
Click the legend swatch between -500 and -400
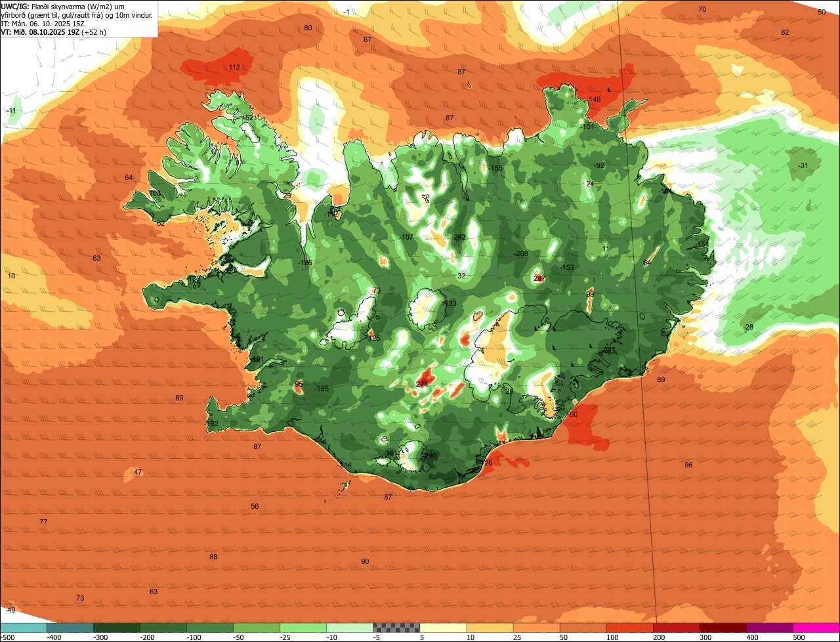(23, 628)
